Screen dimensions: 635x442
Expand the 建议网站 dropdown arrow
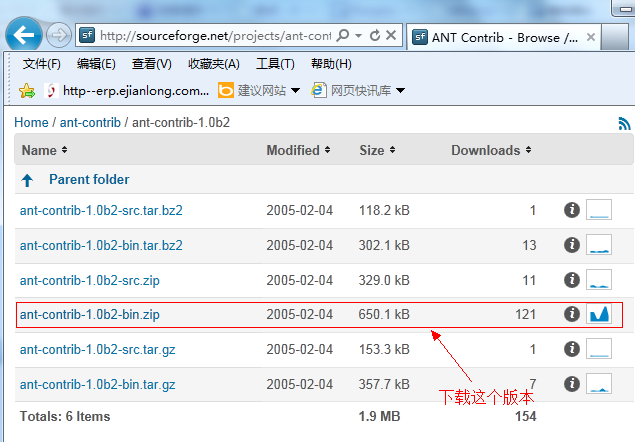coord(296,90)
